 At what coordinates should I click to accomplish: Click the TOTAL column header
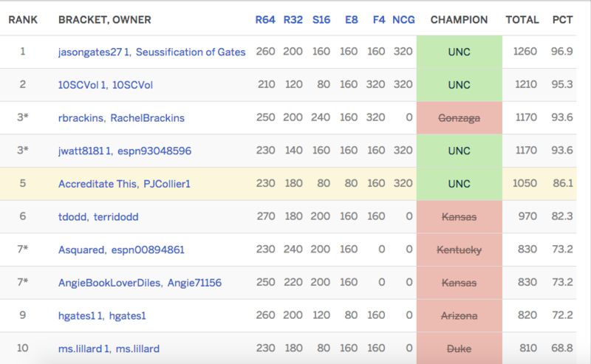click(x=522, y=20)
